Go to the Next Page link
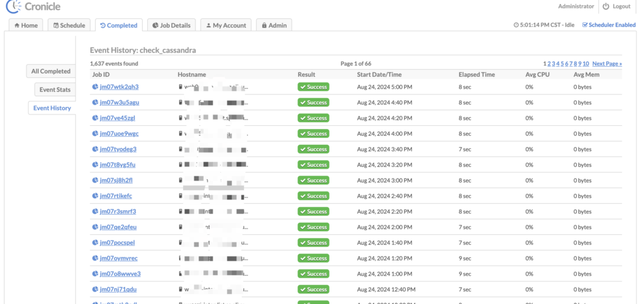 (607, 64)
